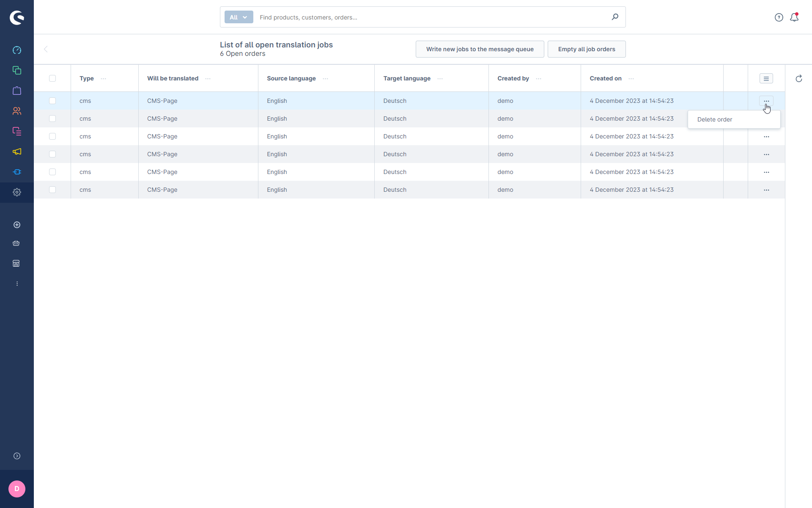Click the first row's three-dot button
This screenshot has width=812, height=508.
[766, 101]
